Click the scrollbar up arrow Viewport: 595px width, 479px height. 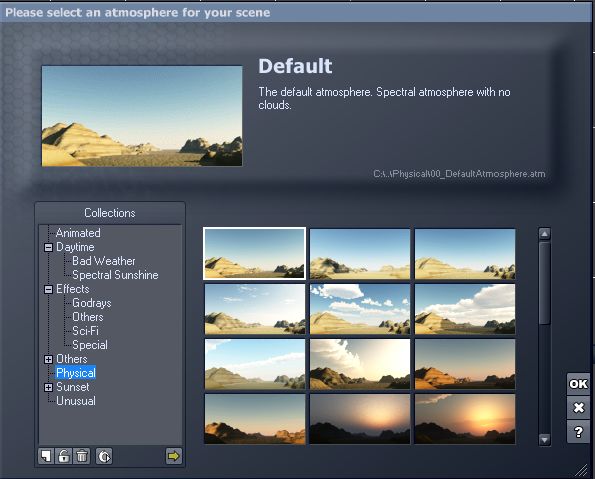(545, 233)
